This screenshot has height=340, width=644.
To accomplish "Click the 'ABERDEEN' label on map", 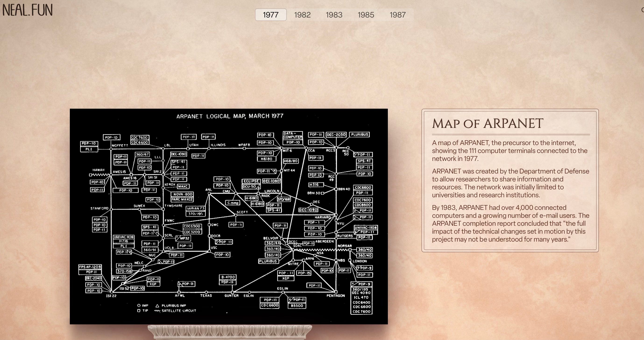I will (x=325, y=241).
